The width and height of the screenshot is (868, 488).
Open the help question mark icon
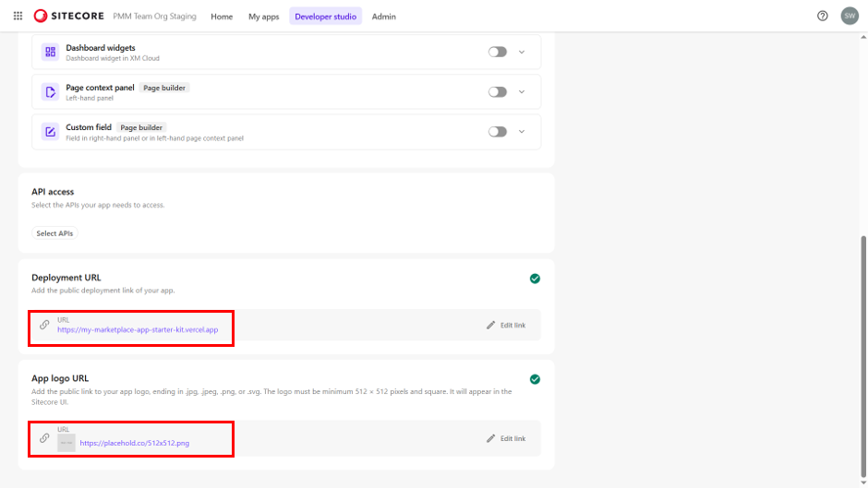coord(823,16)
